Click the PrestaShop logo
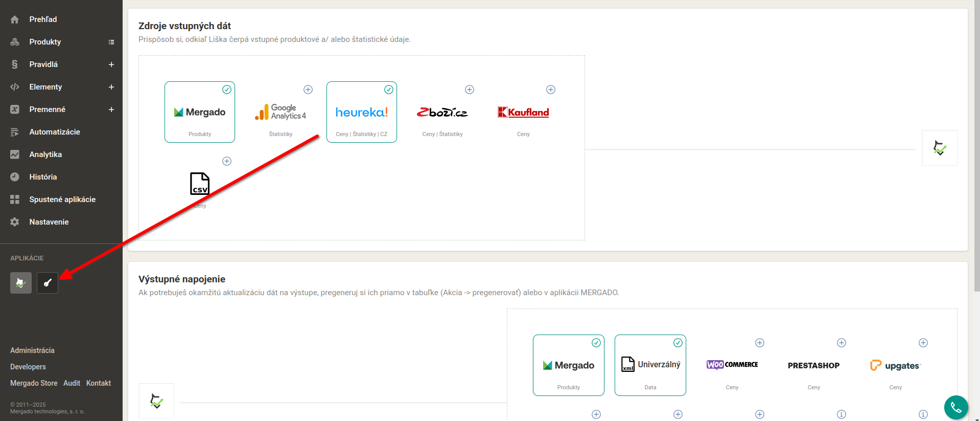Image resolution: width=980 pixels, height=421 pixels. point(814,365)
